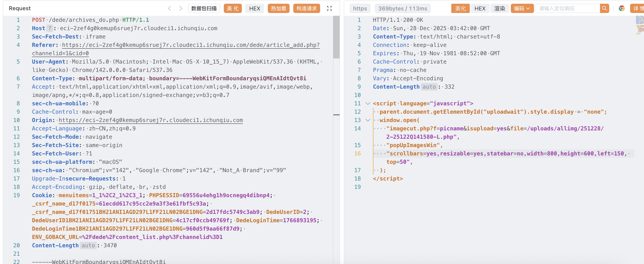Switch response view to 渲染 render tab
Image resolution: width=644 pixels, height=264 pixels.
(x=499, y=9)
